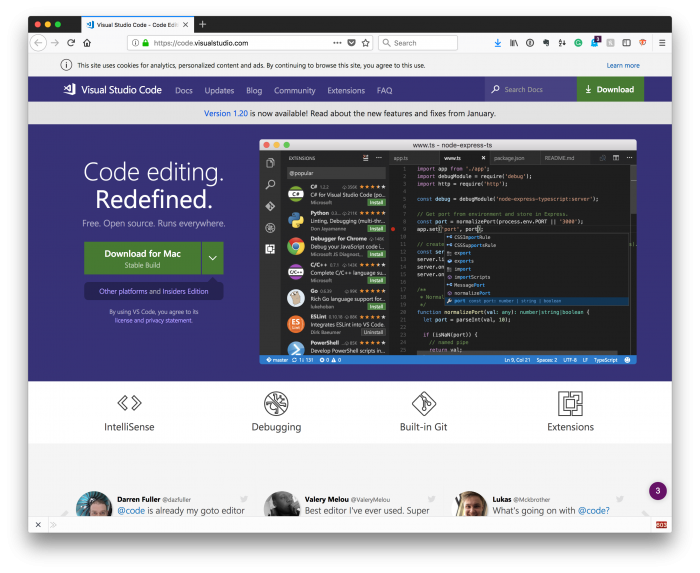Reload the page
Viewport: 700px width, 573px height.
coord(71,43)
